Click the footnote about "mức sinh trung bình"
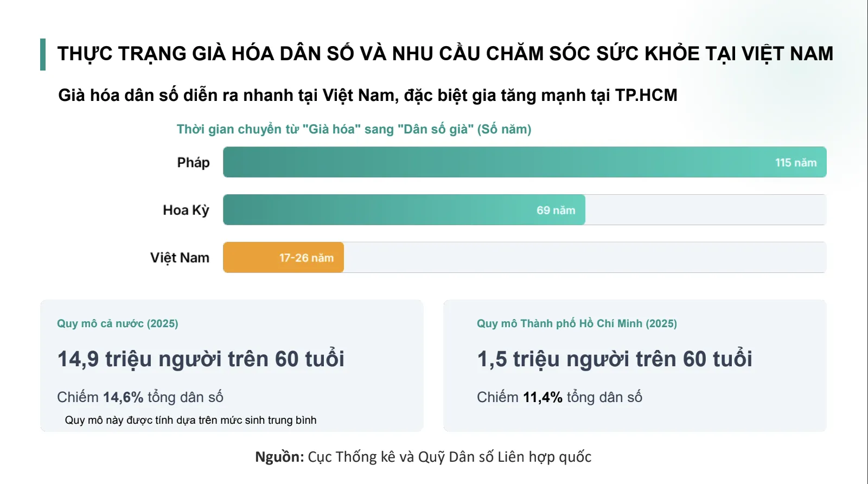Viewport: 868px width, 484px height. [x=190, y=420]
